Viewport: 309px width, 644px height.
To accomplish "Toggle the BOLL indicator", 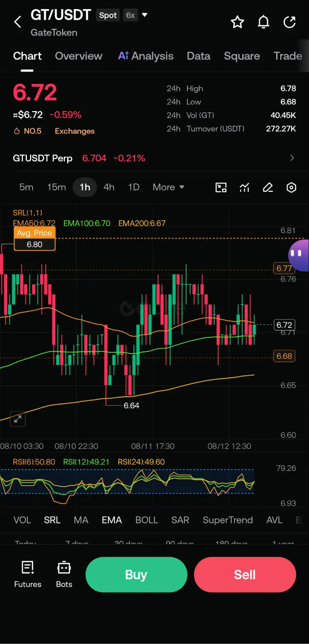I will 147,520.
